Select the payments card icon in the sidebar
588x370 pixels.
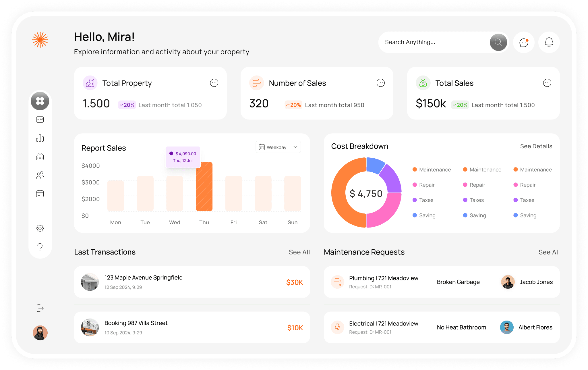tap(40, 120)
